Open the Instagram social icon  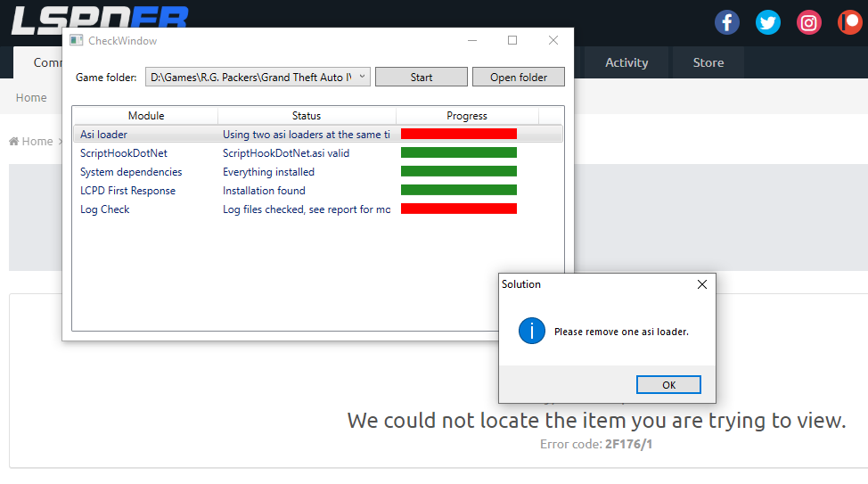coord(809,22)
